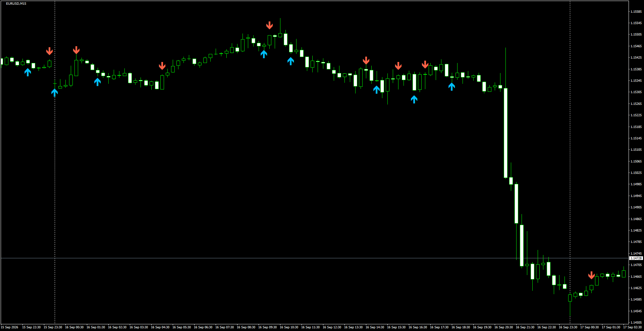
Task: Click the 1.14865 price axis label
Action: coord(636,219)
